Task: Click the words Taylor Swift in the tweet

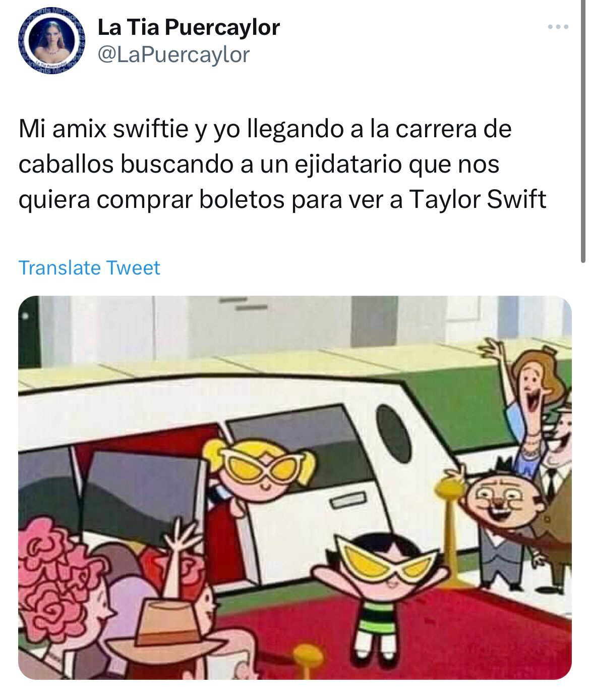Action: pos(477,199)
